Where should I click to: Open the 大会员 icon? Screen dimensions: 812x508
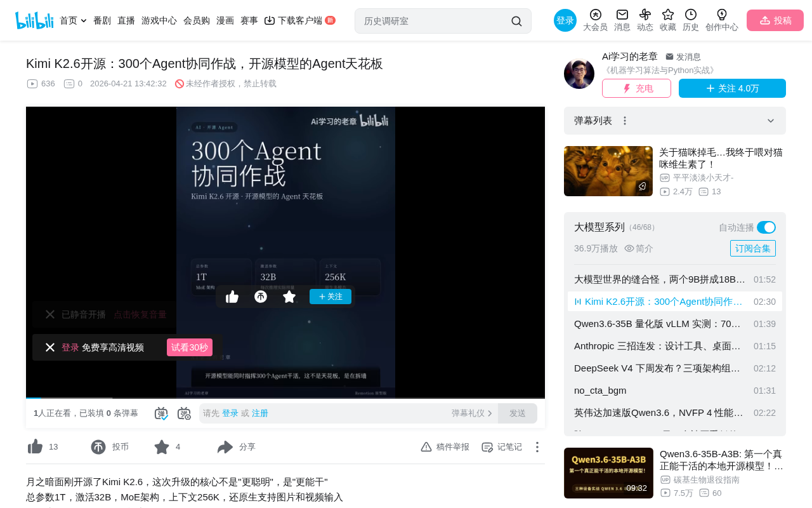pyautogui.click(x=595, y=15)
